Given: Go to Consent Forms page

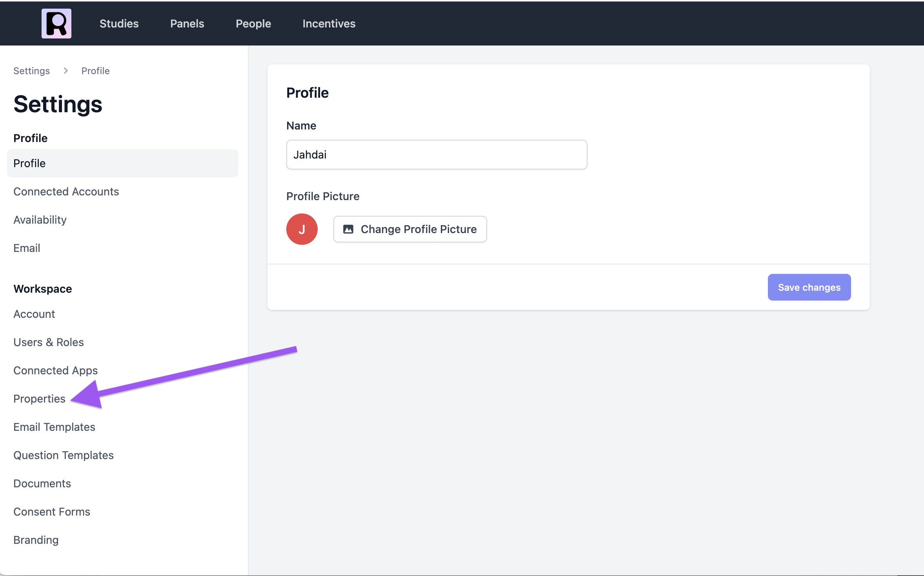Looking at the screenshot, I should click(x=52, y=512).
